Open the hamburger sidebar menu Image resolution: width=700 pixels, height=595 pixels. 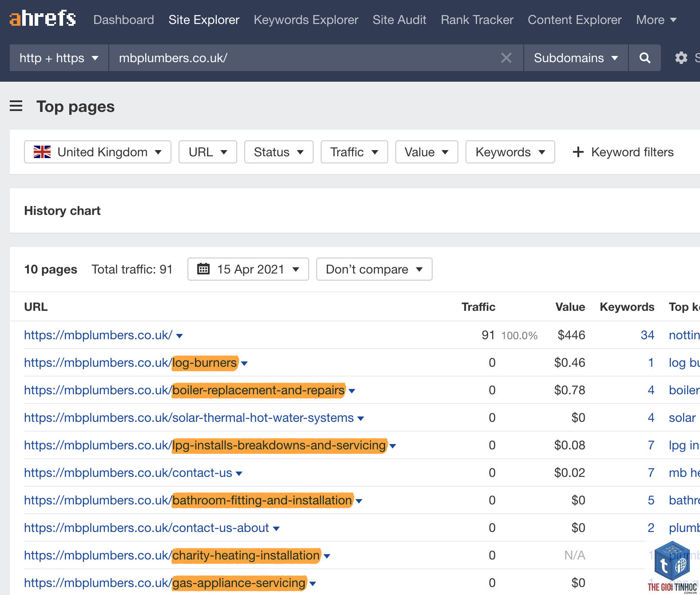(16, 106)
